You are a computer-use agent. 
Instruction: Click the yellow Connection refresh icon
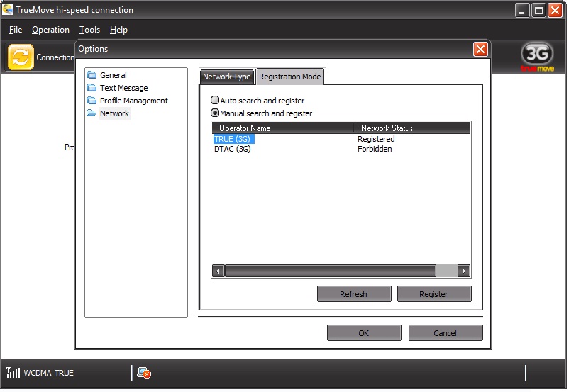[21, 57]
